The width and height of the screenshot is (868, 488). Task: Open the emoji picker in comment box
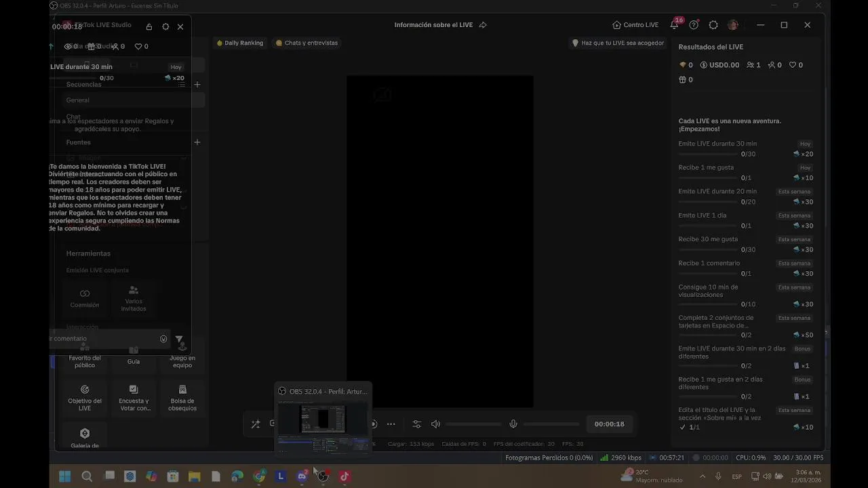coord(163,339)
